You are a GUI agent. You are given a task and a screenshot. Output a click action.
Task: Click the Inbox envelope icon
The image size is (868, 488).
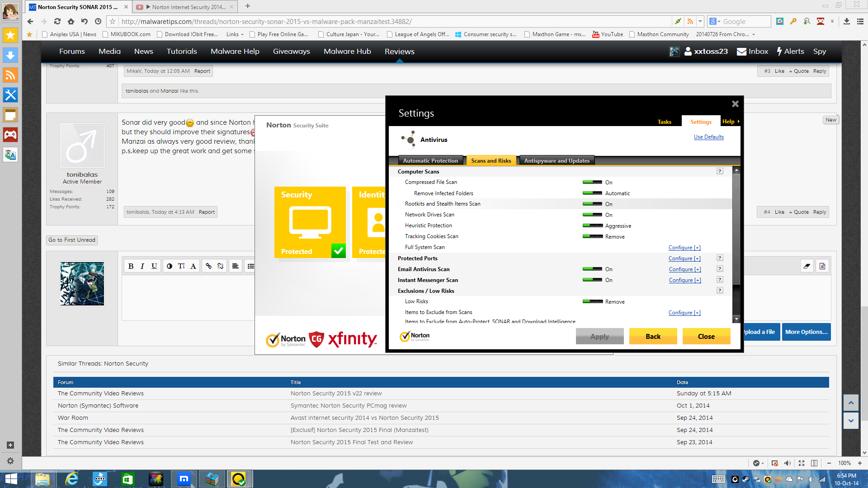click(741, 52)
